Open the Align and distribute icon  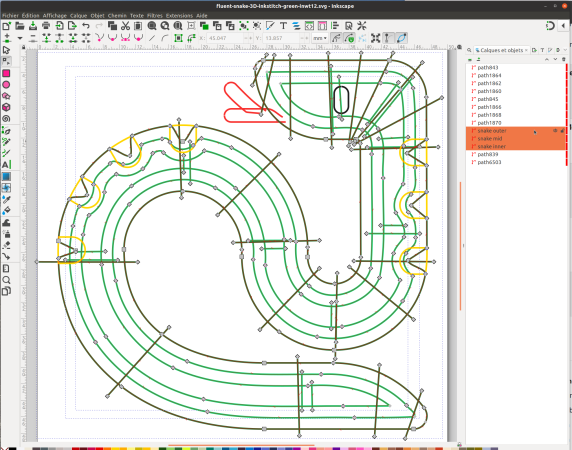click(x=335, y=26)
